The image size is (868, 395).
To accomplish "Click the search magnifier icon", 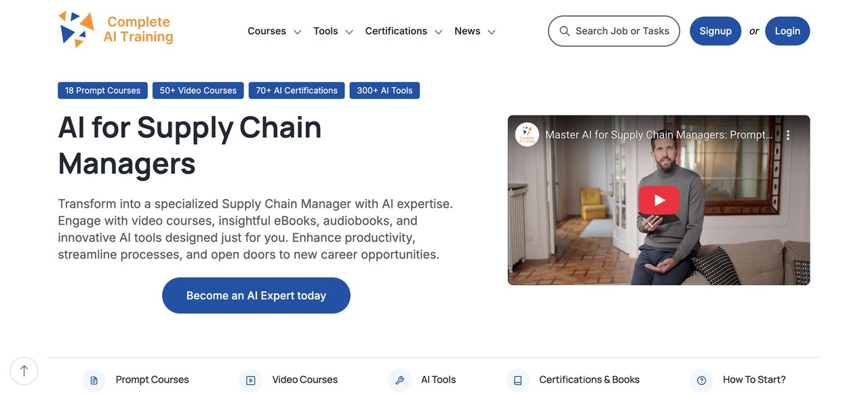I will (564, 31).
